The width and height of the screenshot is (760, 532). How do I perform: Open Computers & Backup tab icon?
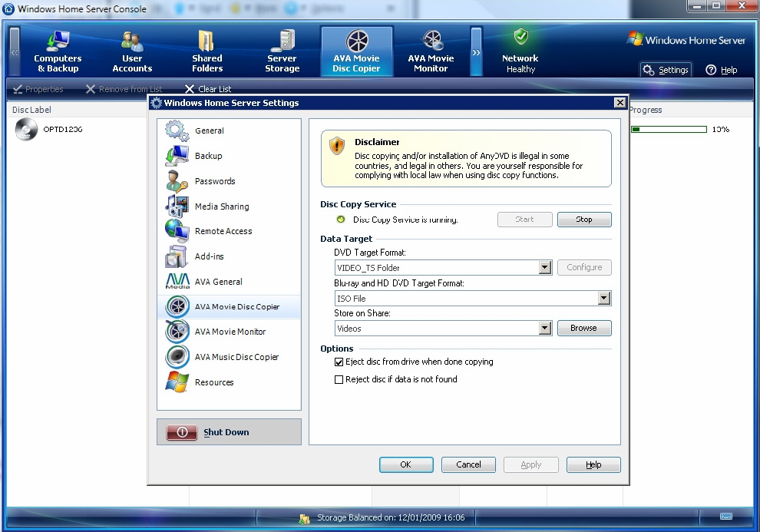58,41
